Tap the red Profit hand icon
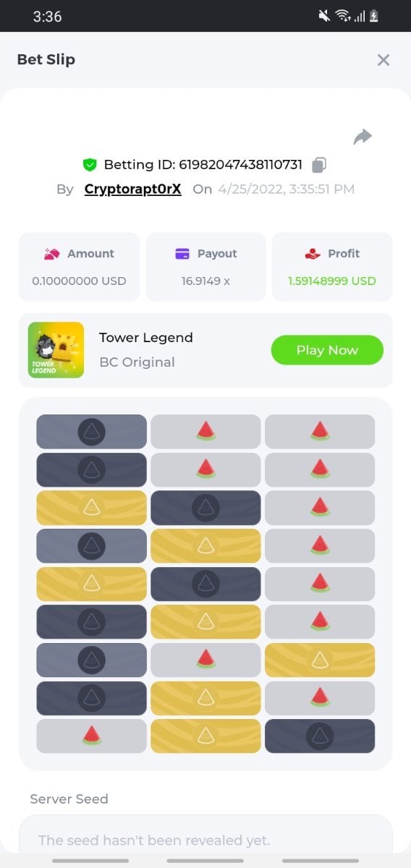 click(x=313, y=254)
